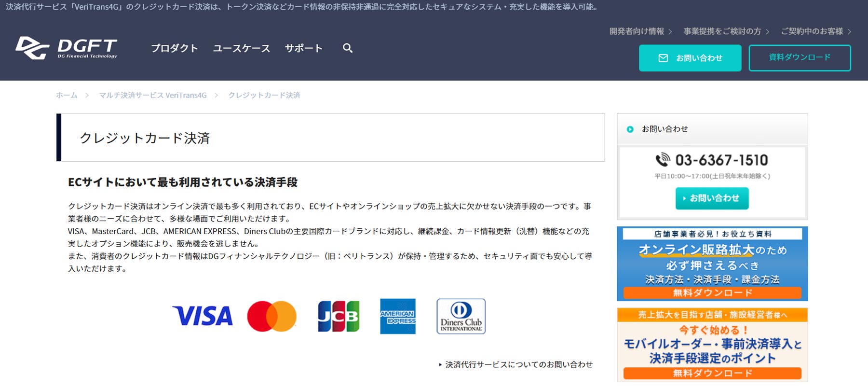The width and height of the screenshot is (868, 390).
Task: Open the ユースケース menu
Action: coord(242,48)
